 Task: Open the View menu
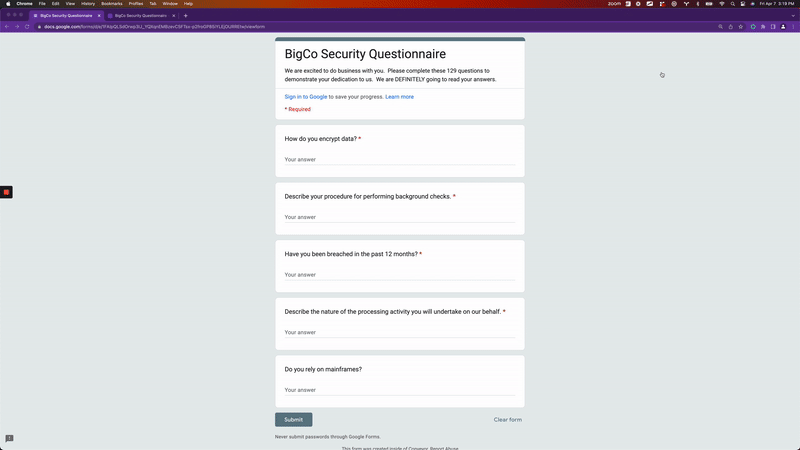point(70,4)
